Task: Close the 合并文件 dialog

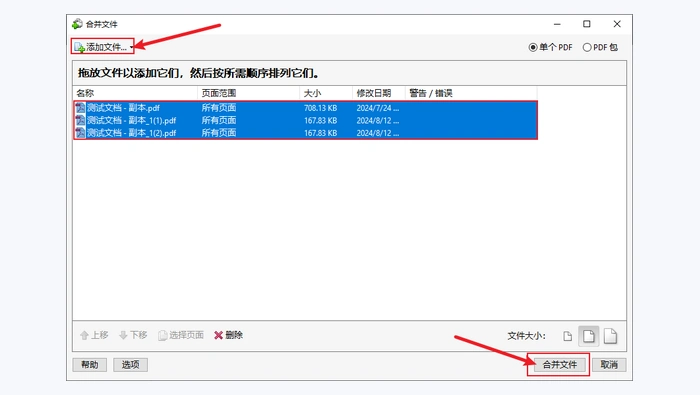Action: (617, 24)
